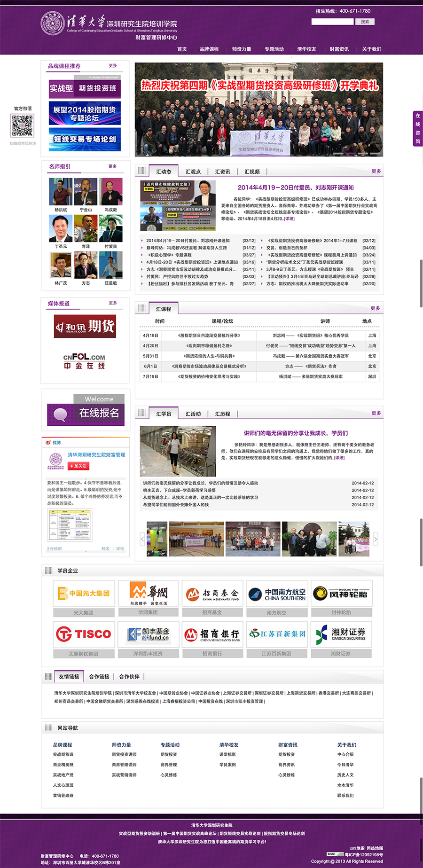423x868 pixels.
Task: Open course 《期货浓缩的人生-与铜共舞》 row
Action: pyautogui.click(x=259, y=356)
